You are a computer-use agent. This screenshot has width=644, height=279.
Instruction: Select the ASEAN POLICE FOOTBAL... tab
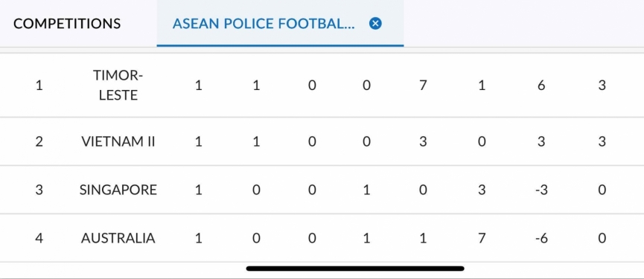(x=264, y=23)
